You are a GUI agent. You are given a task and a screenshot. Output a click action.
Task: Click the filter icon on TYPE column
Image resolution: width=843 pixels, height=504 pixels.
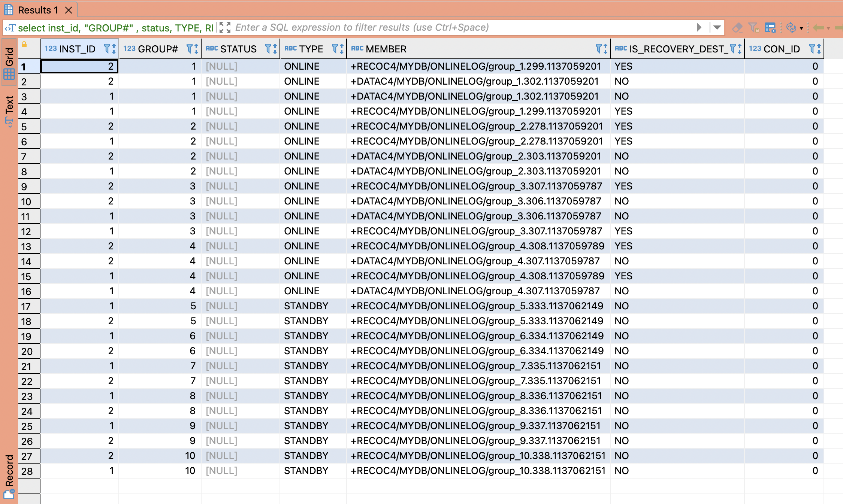pos(335,49)
